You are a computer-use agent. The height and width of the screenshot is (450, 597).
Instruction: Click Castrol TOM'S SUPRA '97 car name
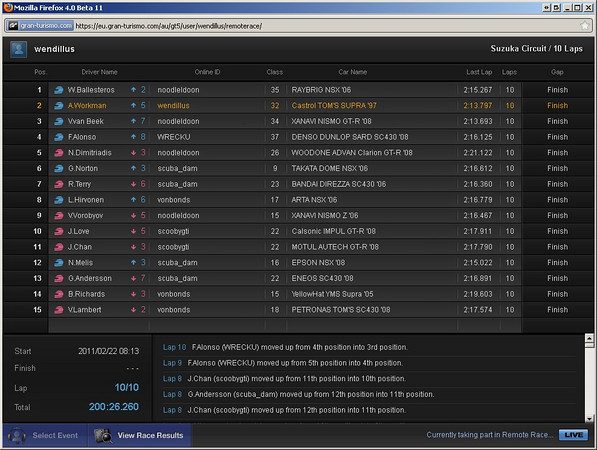pos(334,105)
